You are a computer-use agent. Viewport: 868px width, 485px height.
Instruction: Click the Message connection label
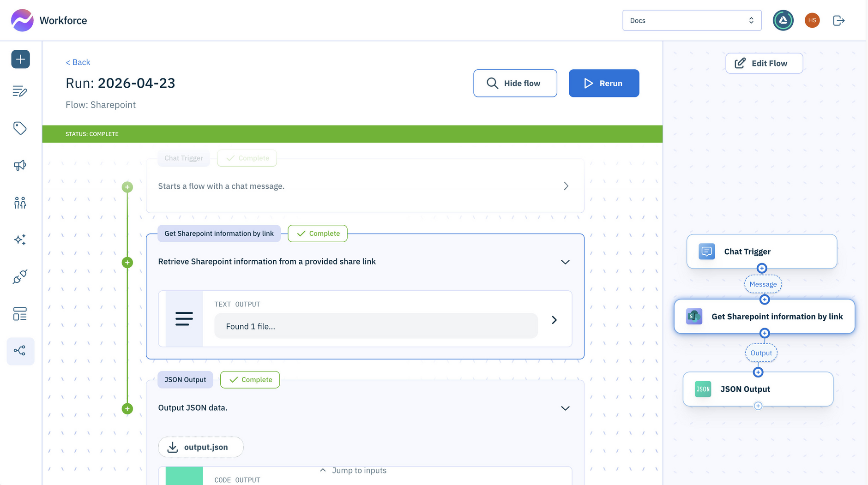[763, 284]
